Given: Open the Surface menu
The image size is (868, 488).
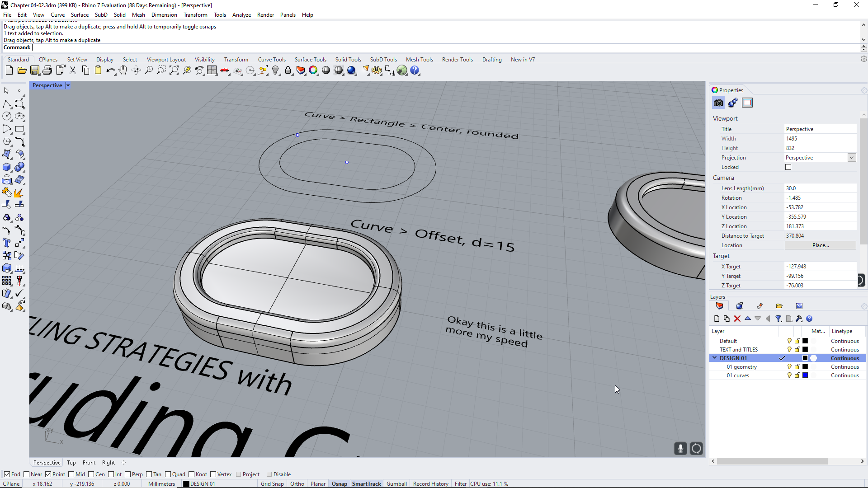Looking at the screenshot, I should tap(80, 15).
